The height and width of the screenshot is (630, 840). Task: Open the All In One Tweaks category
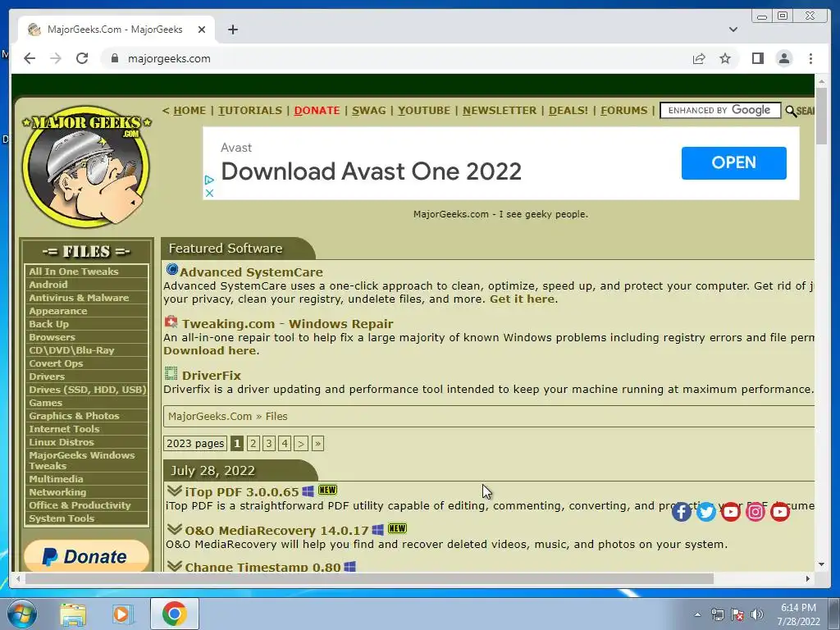[x=85, y=272]
